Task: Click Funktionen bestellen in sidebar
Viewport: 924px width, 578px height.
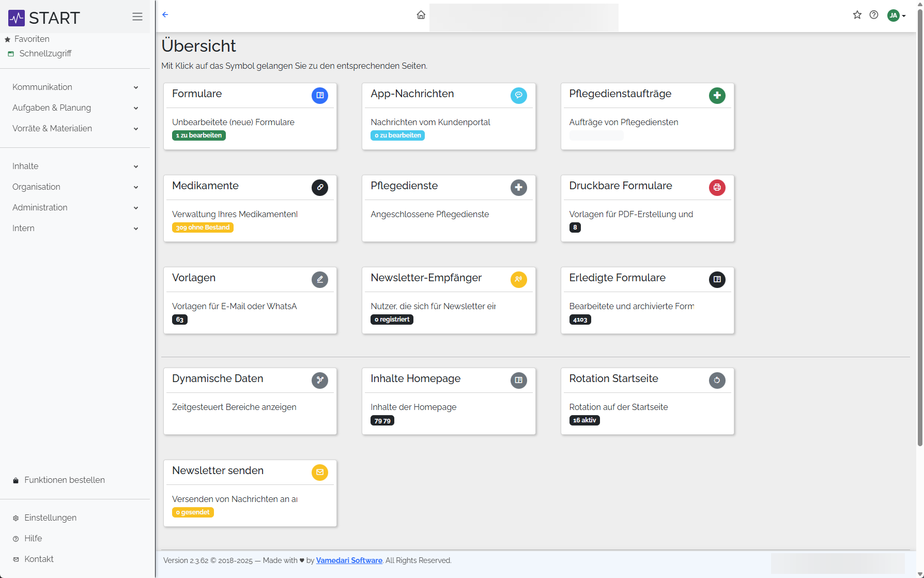Action: 64,480
